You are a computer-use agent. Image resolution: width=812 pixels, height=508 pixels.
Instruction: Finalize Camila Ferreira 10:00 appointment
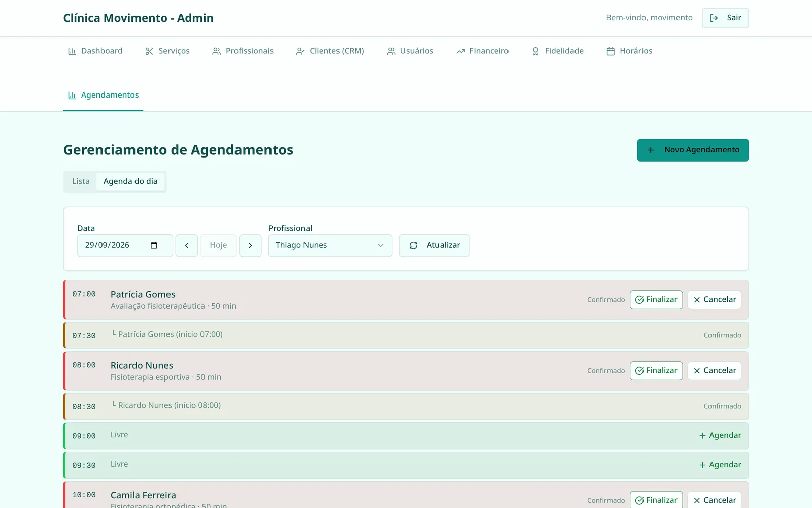[656, 500]
